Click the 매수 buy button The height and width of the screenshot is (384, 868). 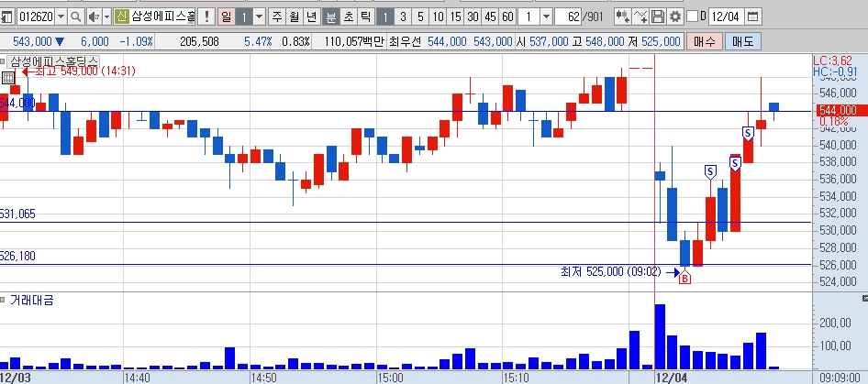pyautogui.click(x=704, y=41)
